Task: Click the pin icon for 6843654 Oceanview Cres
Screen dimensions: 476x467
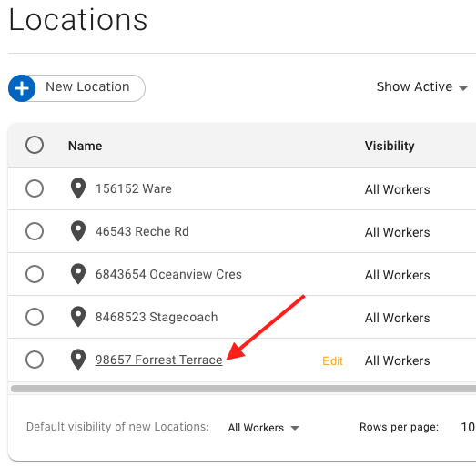Action: (x=78, y=274)
